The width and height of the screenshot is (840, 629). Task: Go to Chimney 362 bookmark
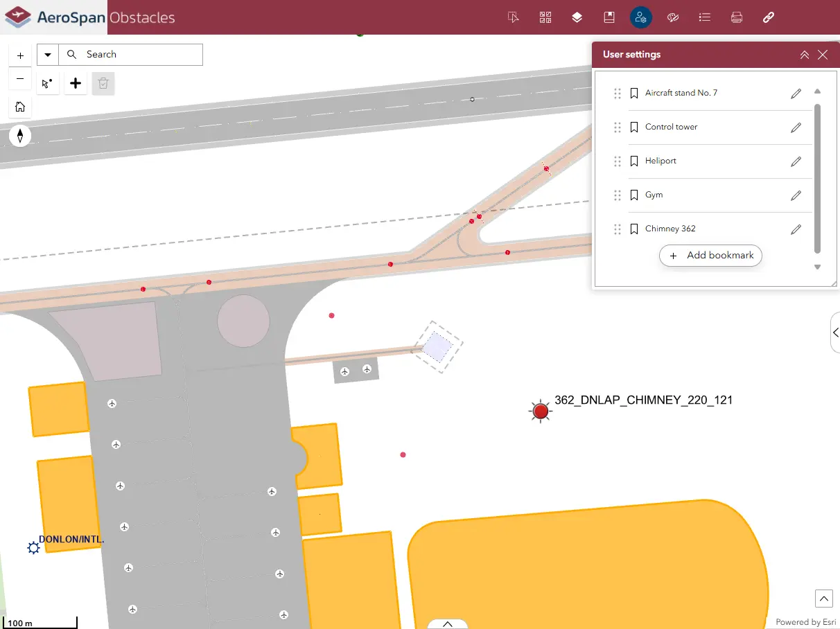click(670, 229)
